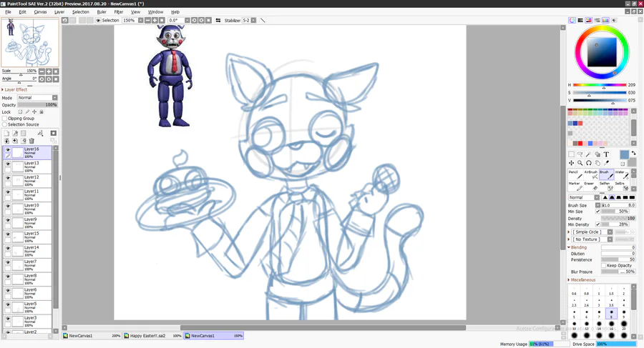Create a new layer in layer panel
Screen dimensions: 644x348
tap(6, 134)
